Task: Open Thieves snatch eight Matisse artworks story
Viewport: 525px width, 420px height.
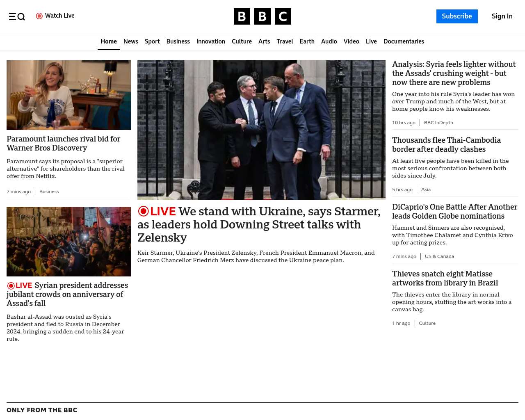Action: 445,278
